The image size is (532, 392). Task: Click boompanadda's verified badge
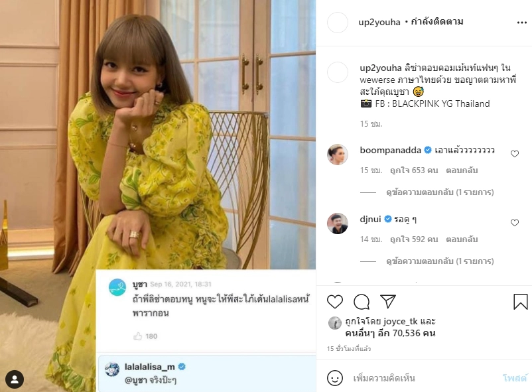point(427,151)
